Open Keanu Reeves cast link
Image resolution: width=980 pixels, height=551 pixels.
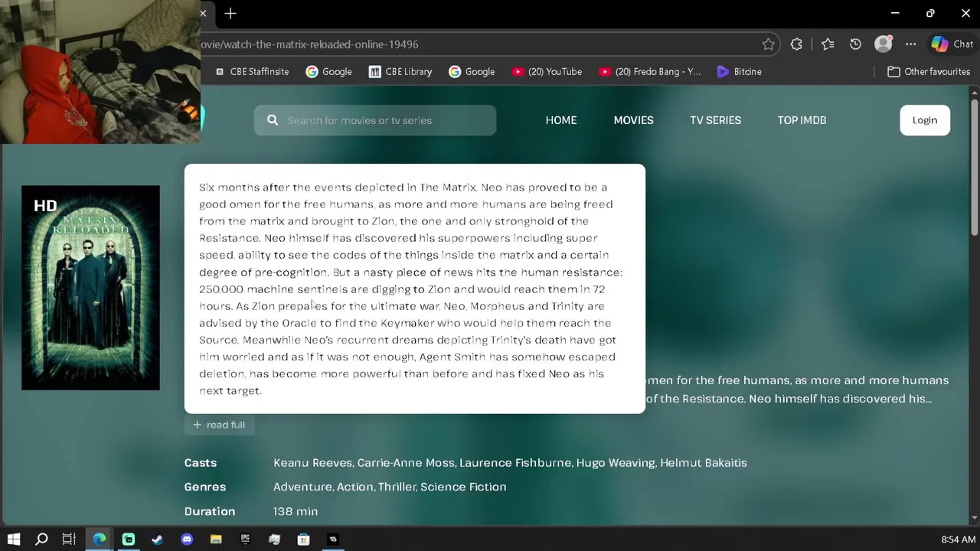pos(312,462)
